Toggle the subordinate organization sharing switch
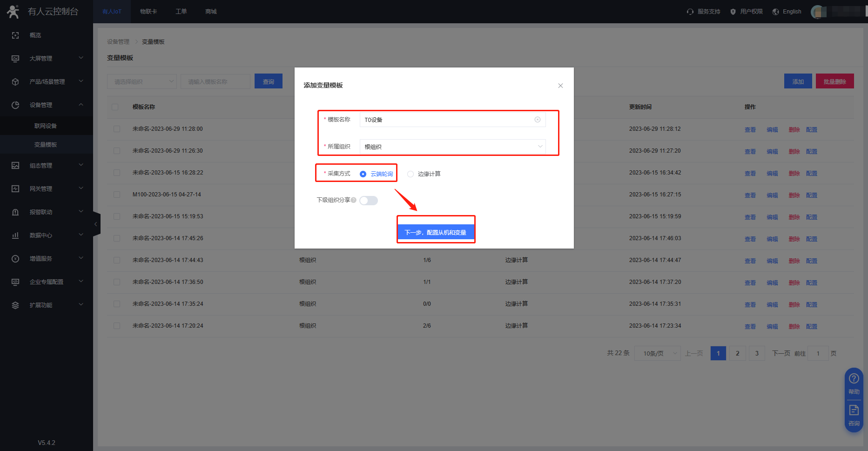Screen dimensions: 868x451 click(369, 201)
